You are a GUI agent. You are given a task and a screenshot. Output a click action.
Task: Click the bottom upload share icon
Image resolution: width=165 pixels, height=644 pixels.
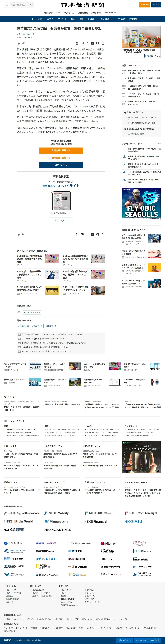[103, 234]
